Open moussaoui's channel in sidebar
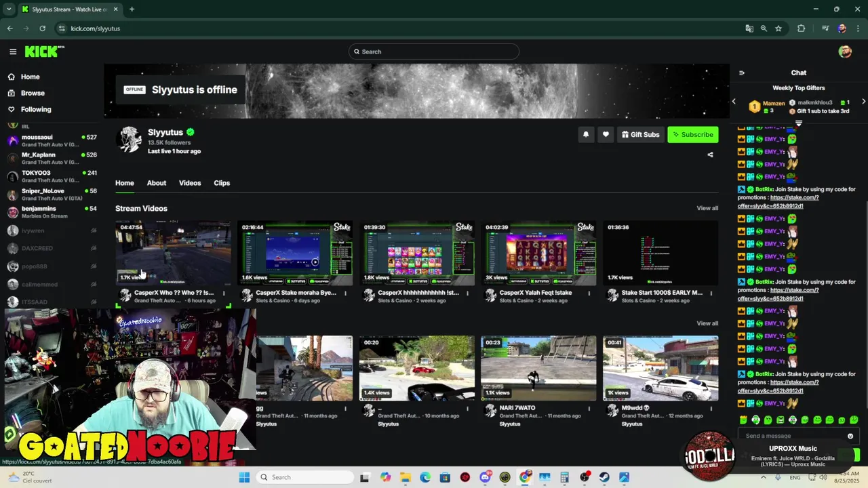Image resolution: width=868 pixels, height=488 pixels. click(52, 140)
